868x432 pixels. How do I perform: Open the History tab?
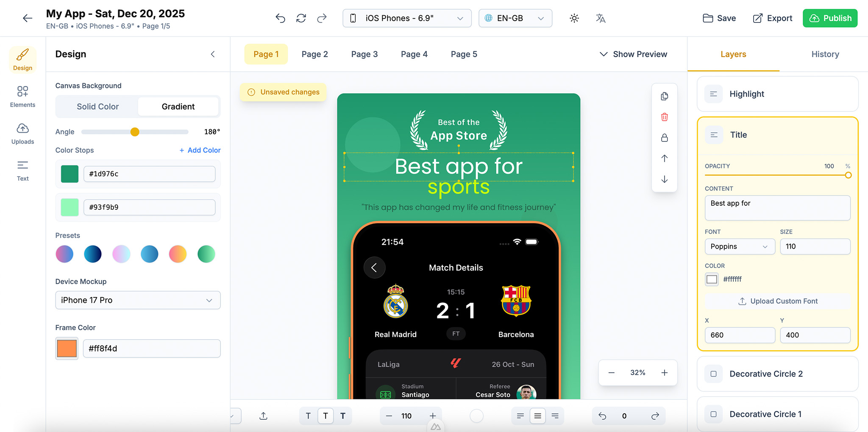[x=825, y=54]
